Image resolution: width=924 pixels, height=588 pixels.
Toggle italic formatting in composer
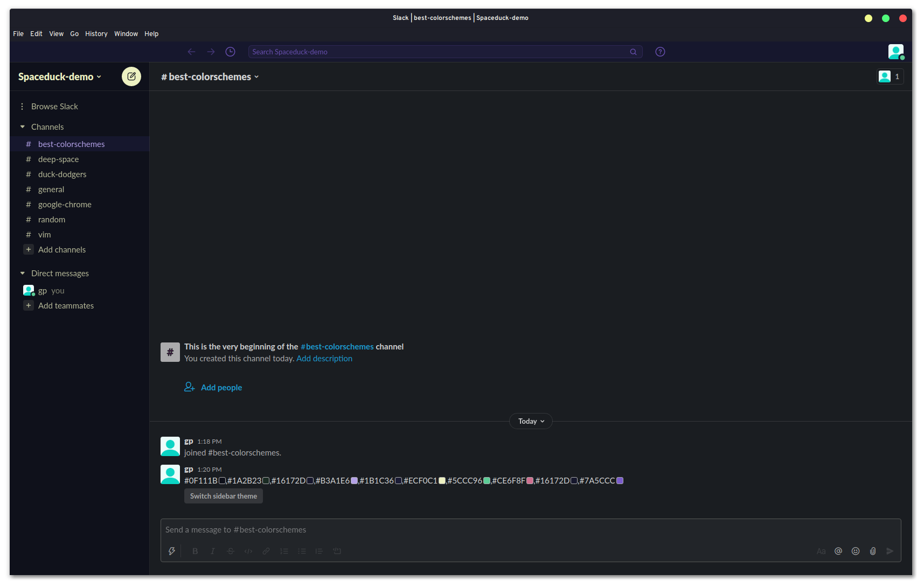point(213,551)
